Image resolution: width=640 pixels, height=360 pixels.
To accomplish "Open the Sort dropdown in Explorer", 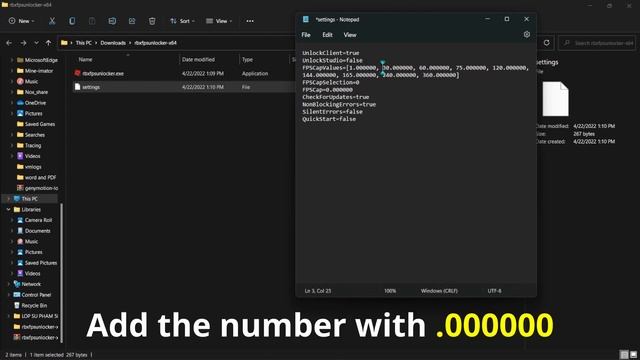I will pos(182,21).
